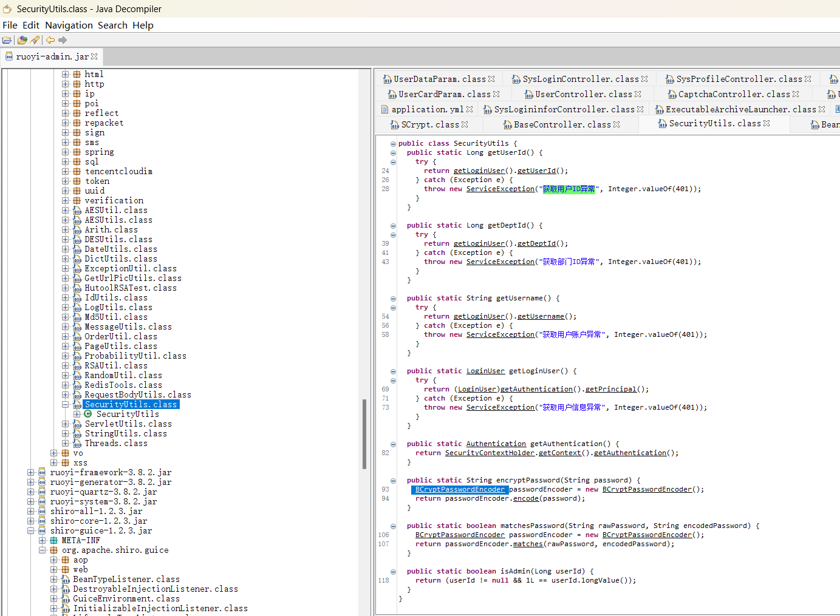Image resolution: width=840 pixels, height=616 pixels.
Task: Select the verification package icon
Action: click(x=77, y=200)
